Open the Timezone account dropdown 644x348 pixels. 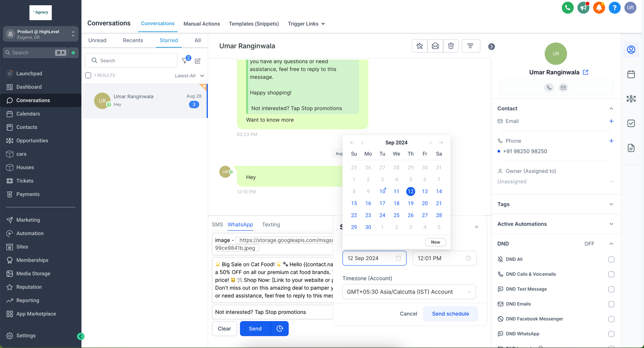pyautogui.click(x=409, y=292)
